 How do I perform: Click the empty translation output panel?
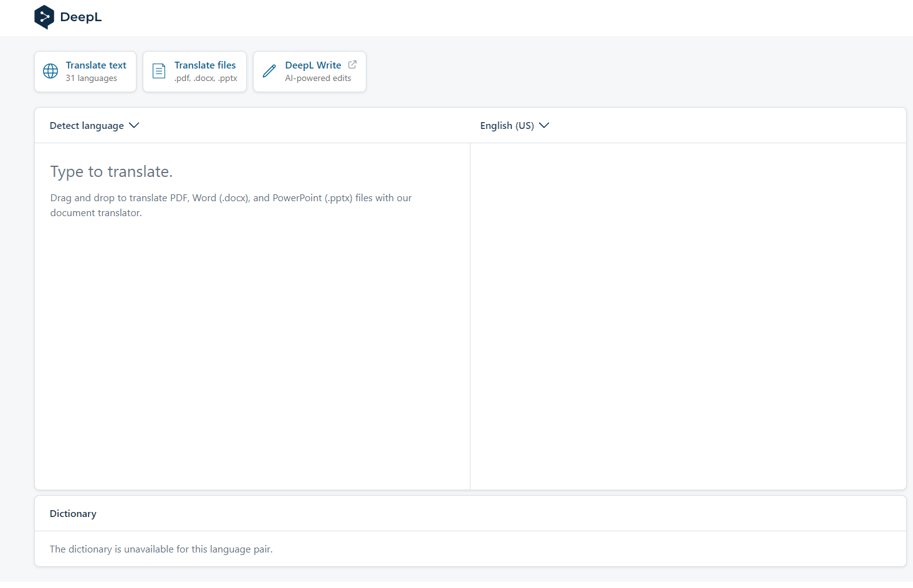688,316
